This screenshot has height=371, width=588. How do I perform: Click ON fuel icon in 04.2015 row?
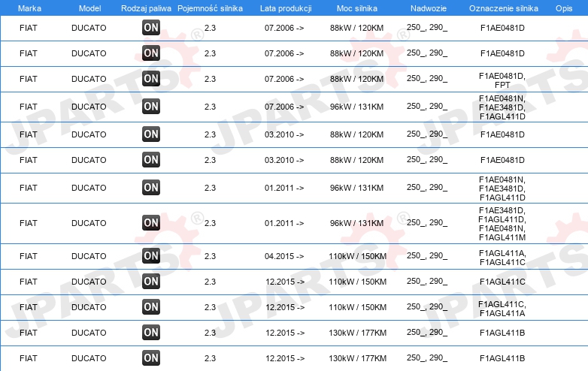click(151, 255)
